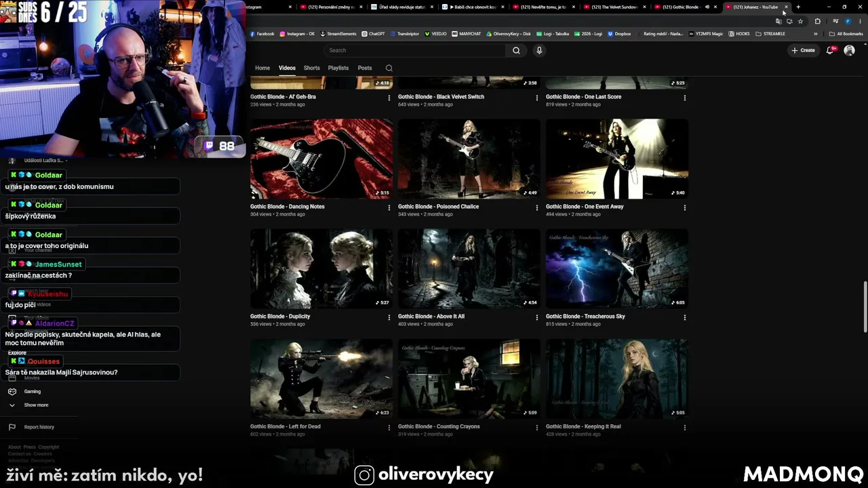Open the YT2MP3 Magic bookmark

pos(706,34)
